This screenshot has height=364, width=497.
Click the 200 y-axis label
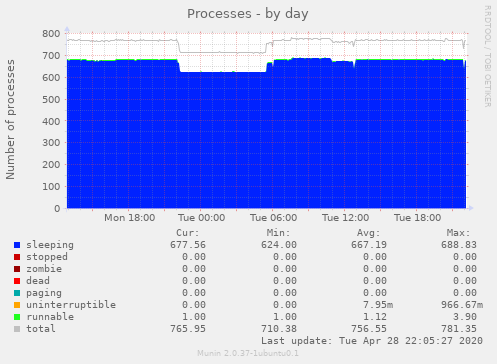tap(51, 165)
